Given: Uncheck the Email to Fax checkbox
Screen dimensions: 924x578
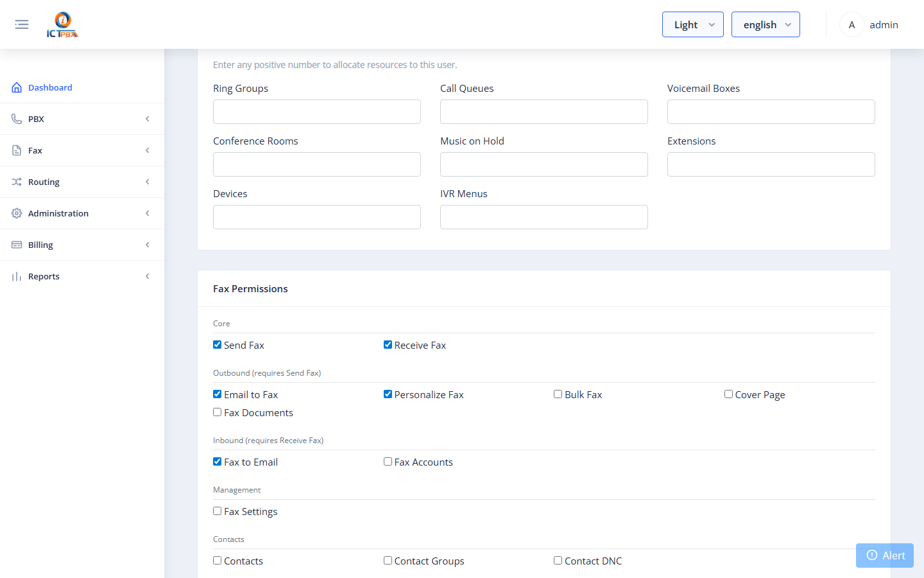Looking at the screenshot, I should (x=218, y=394).
